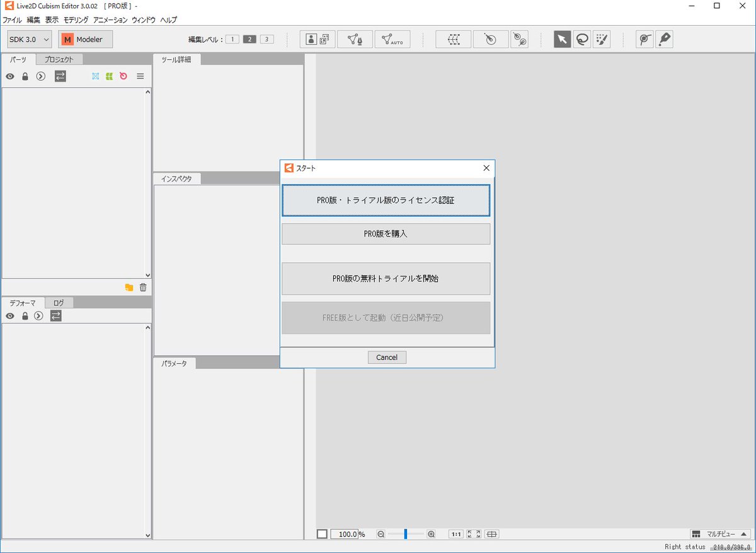Open the ウィンドウ menu

(x=144, y=20)
